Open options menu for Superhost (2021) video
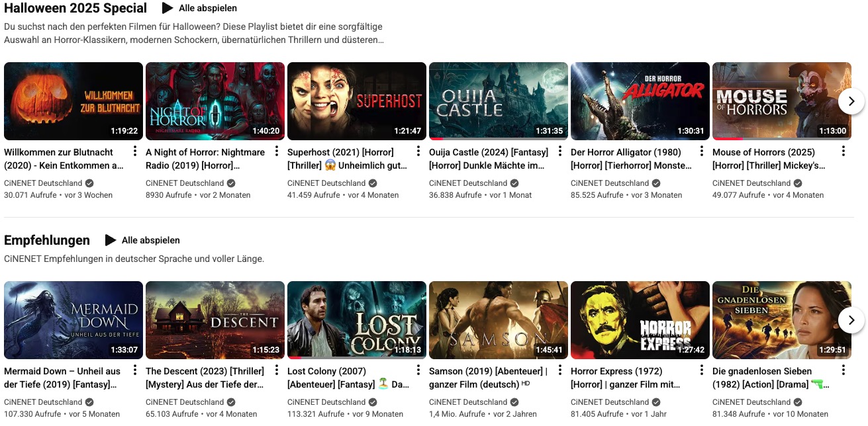 (418, 151)
